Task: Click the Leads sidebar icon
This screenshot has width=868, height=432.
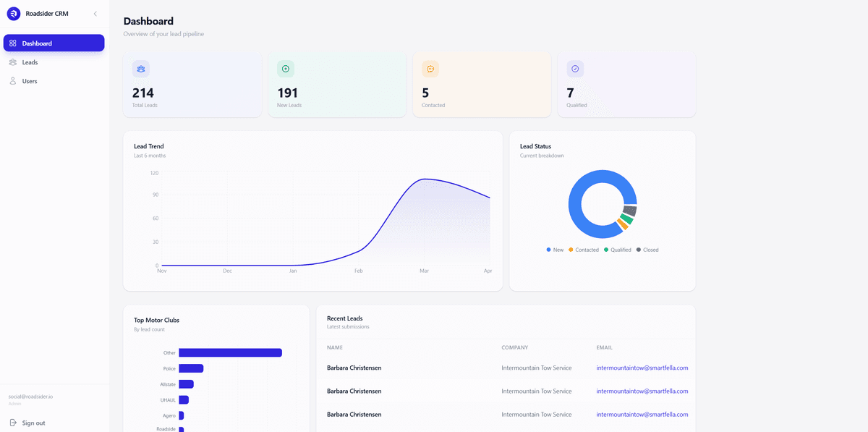Action: (x=13, y=62)
